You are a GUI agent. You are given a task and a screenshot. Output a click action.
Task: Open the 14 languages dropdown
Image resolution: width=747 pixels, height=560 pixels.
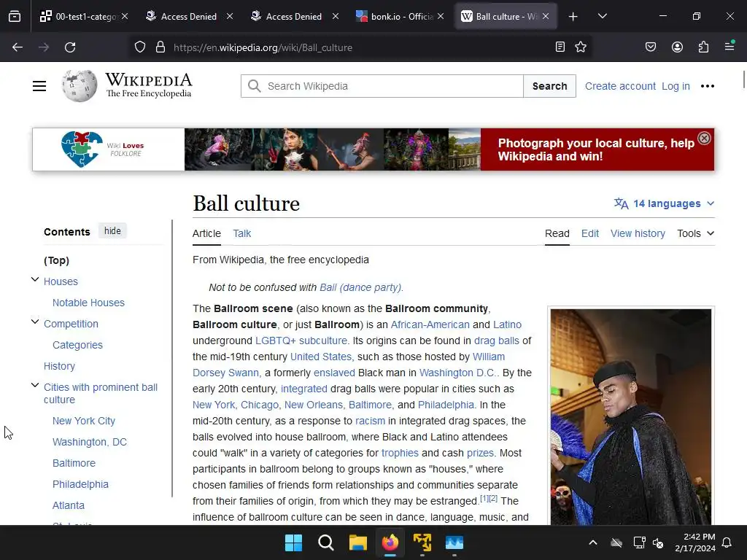665,204
